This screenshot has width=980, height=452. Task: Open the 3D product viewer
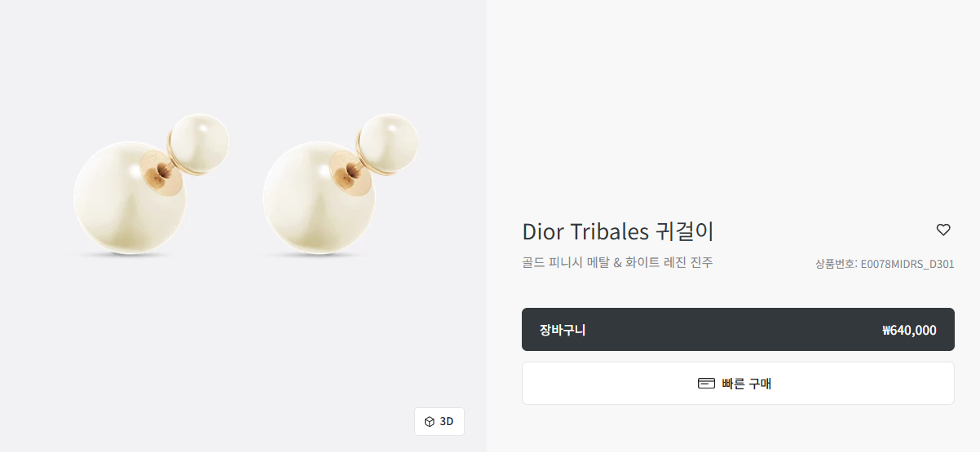(x=439, y=421)
